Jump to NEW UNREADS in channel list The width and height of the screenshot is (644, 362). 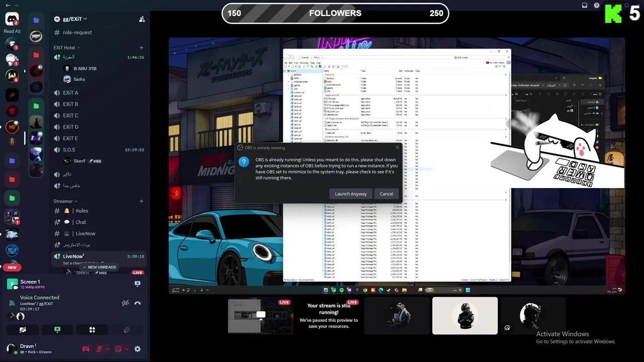click(99, 267)
